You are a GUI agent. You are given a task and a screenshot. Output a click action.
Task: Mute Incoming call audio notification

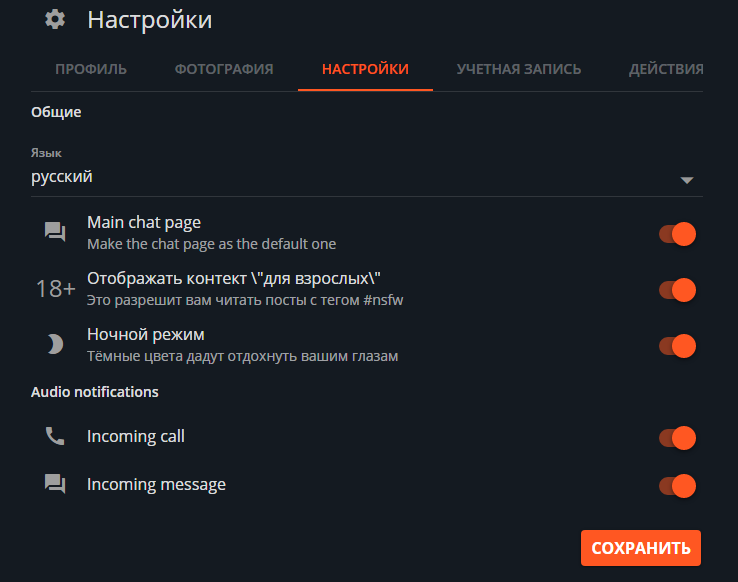(x=677, y=438)
